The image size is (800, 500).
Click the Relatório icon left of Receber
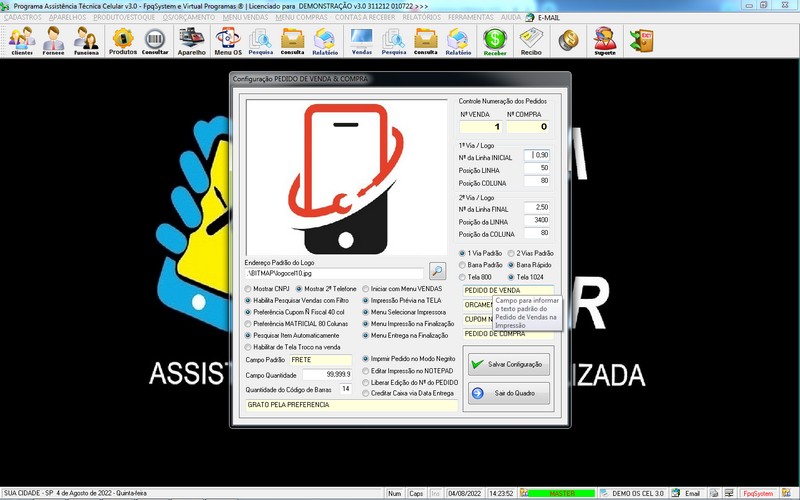[x=458, y=40]
